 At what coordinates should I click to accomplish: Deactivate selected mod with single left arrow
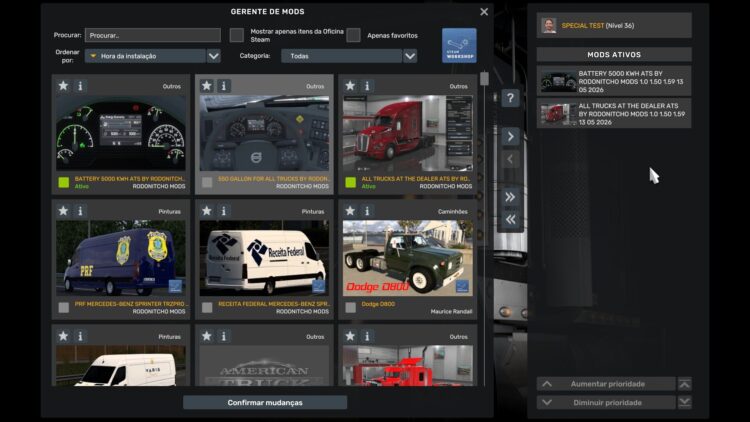(x=510, y=159)
